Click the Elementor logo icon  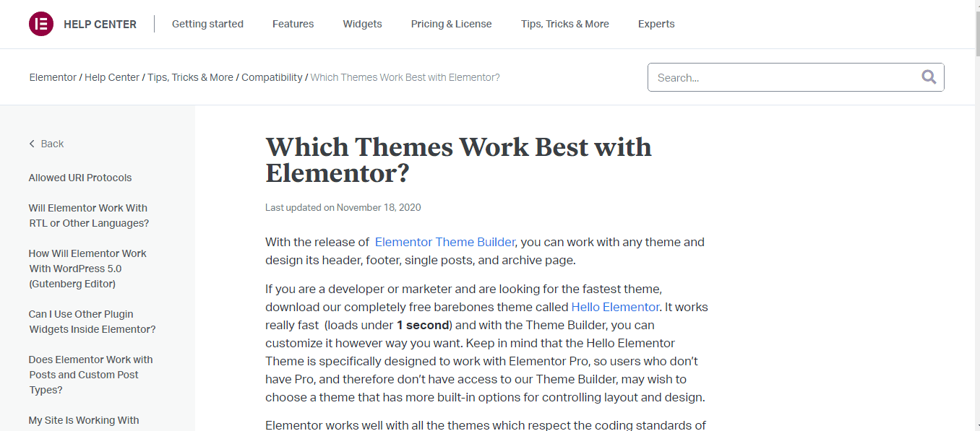[x=41, y=24]
